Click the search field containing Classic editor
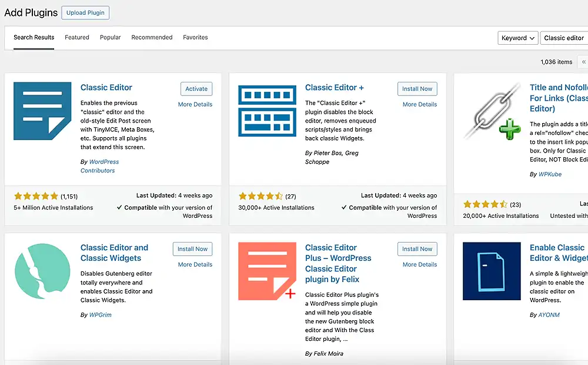 [564, 38]
